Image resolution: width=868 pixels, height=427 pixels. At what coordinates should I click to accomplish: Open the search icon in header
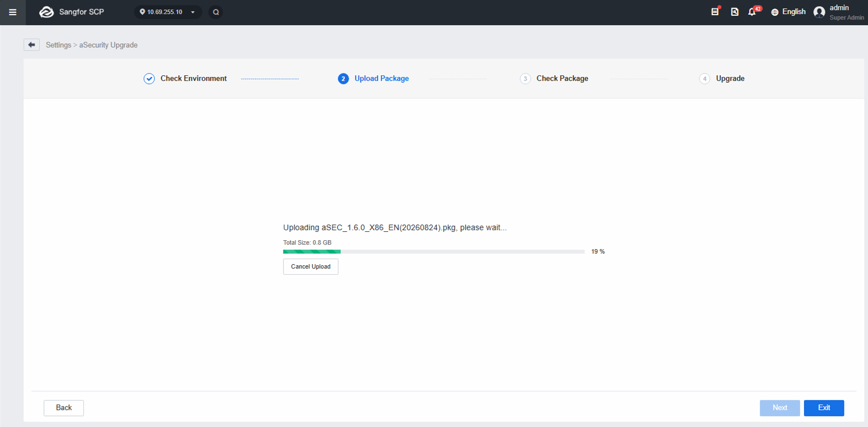[x=216, y=12]
